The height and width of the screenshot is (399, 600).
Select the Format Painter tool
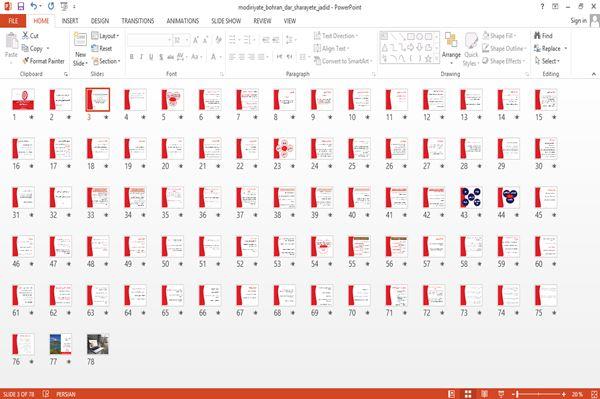click(x=43, y=61)
